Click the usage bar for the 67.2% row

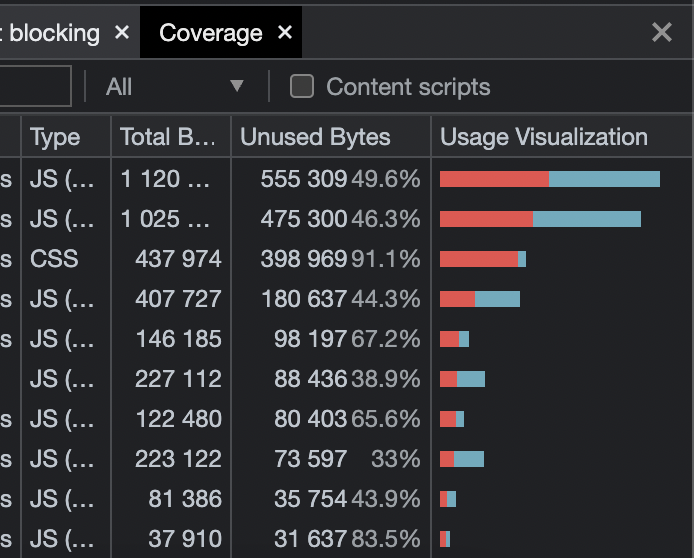[455, 339]
